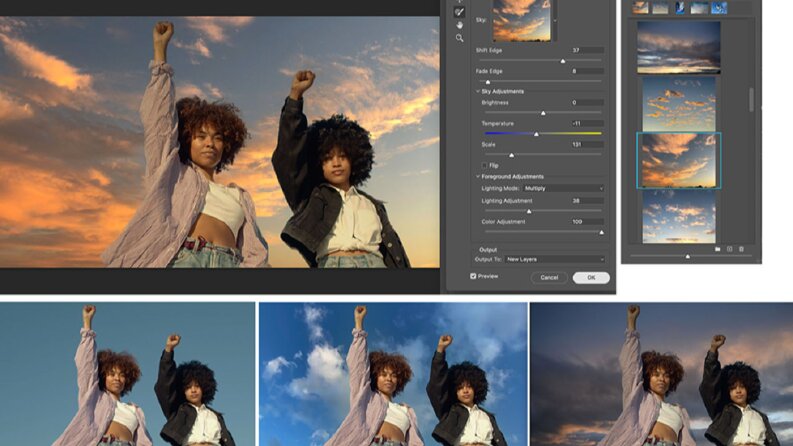Click the second recent sky thumbnail in top row

click(660, 7)
